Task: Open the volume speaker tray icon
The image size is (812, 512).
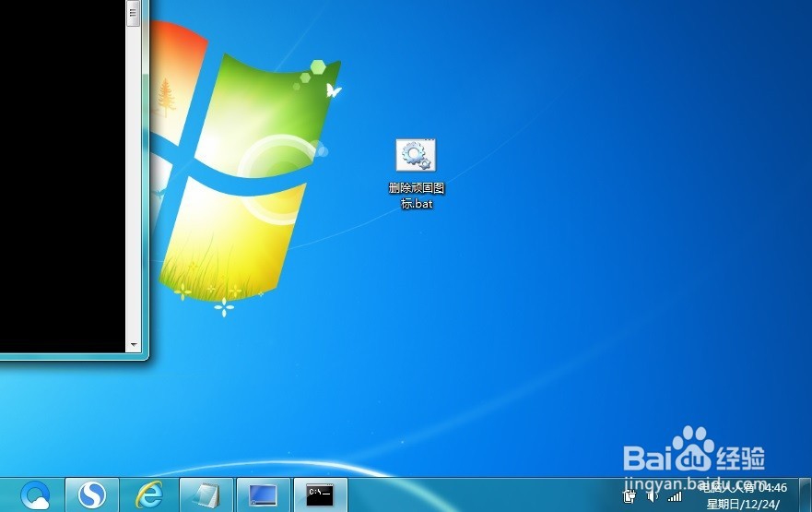Action: 652,496
